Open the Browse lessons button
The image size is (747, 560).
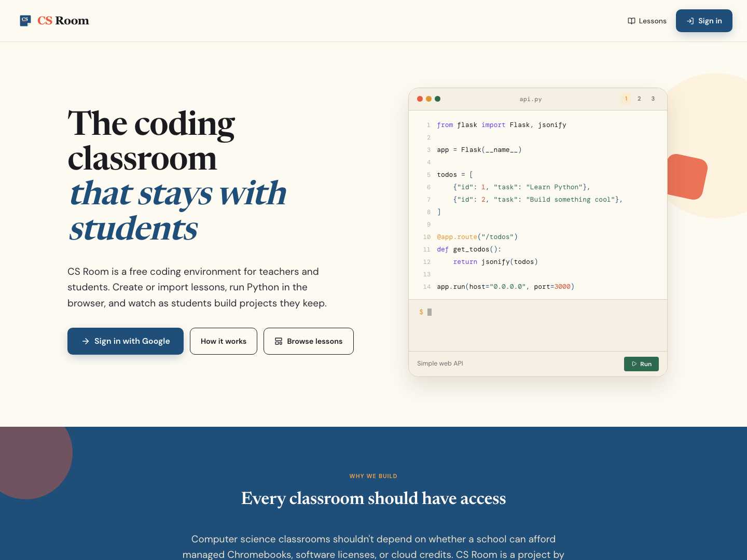[x=309, y=341]
